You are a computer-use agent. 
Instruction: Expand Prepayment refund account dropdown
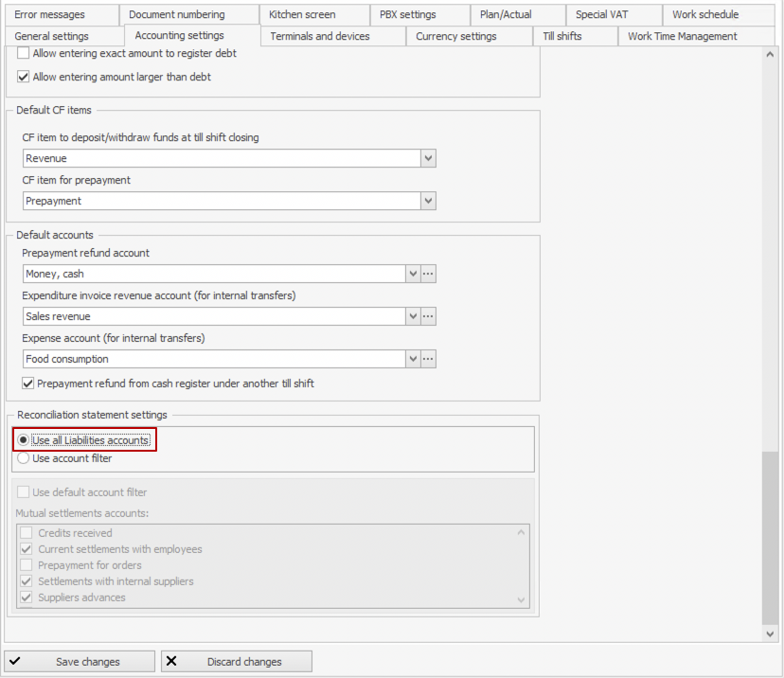(413, 274)
